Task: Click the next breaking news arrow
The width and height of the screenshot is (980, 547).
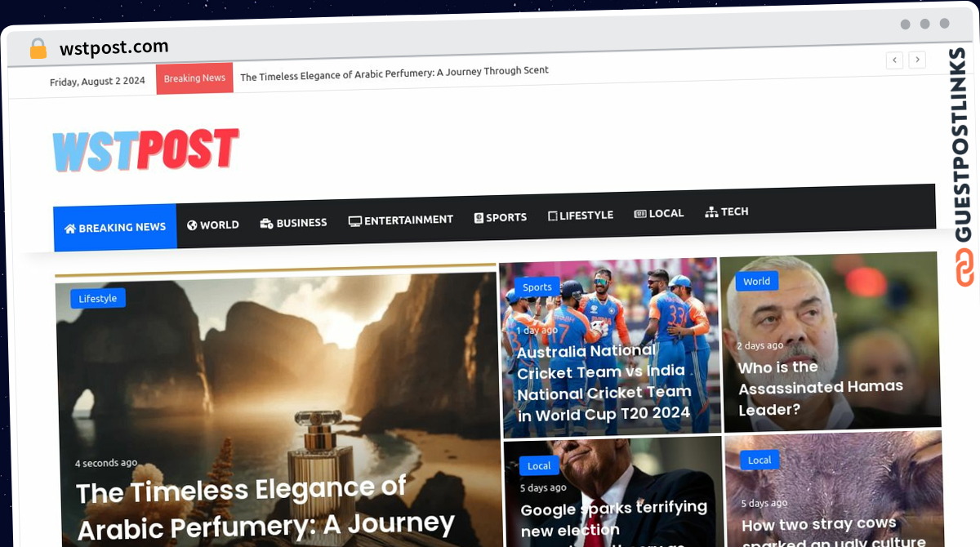Action: [917, 60]
